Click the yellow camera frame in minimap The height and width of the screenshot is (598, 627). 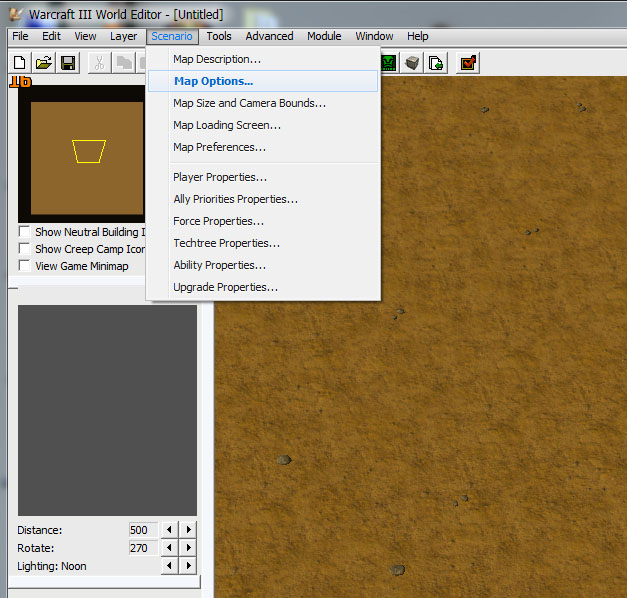pos(89,151)
